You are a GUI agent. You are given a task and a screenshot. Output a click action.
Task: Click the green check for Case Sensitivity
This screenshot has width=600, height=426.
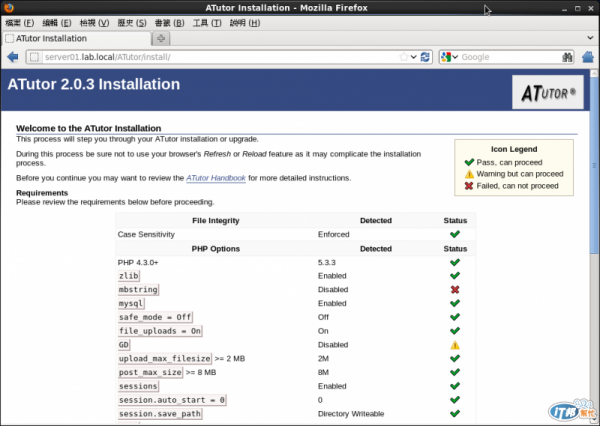pos(455,234)
